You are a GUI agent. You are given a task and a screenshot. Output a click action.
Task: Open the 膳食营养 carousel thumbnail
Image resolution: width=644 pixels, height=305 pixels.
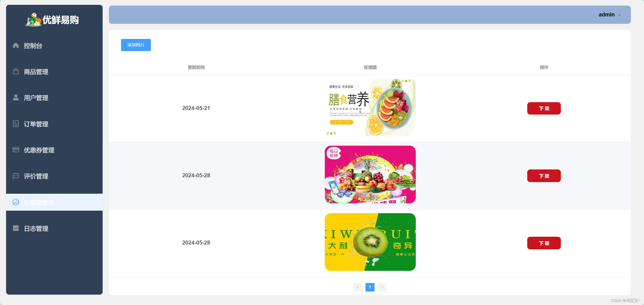(370, 107)
